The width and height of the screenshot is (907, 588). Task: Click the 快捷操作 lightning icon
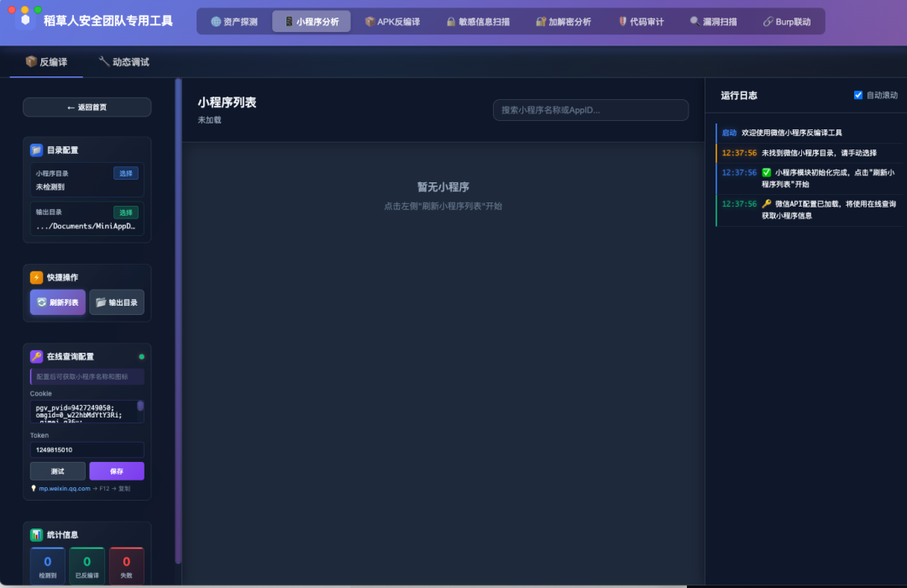(x=36, y=277)
